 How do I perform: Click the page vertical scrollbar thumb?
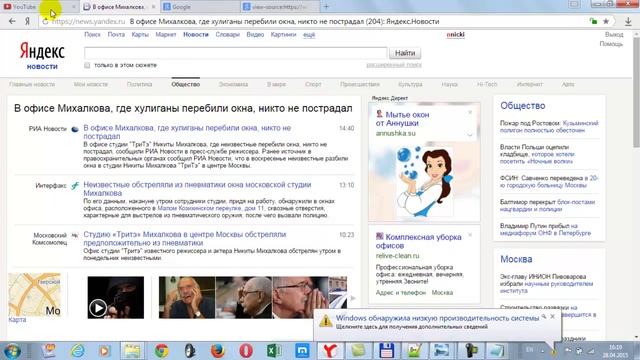(x=636, y=94)
